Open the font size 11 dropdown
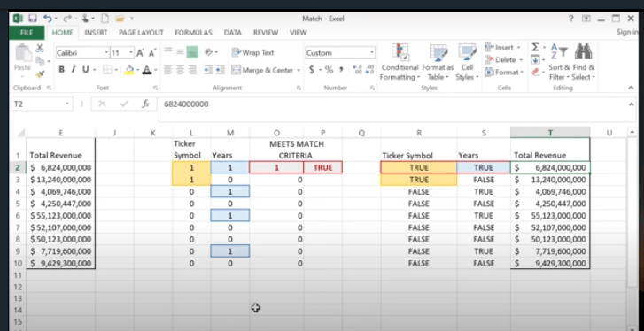644x331 pixels. [x=131, y=53]
